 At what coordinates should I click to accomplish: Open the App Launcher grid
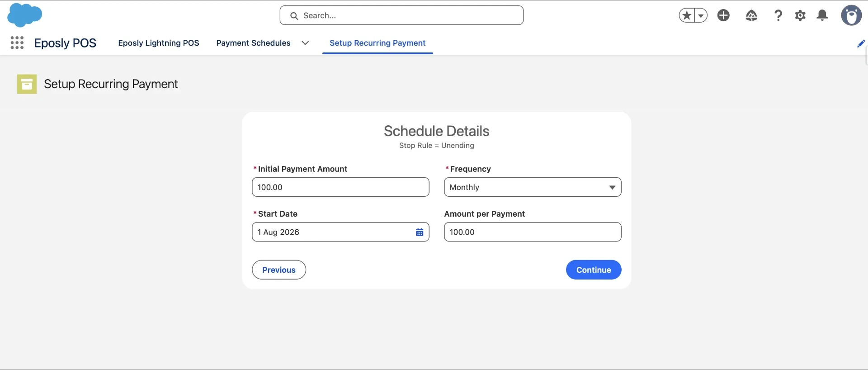17,43
